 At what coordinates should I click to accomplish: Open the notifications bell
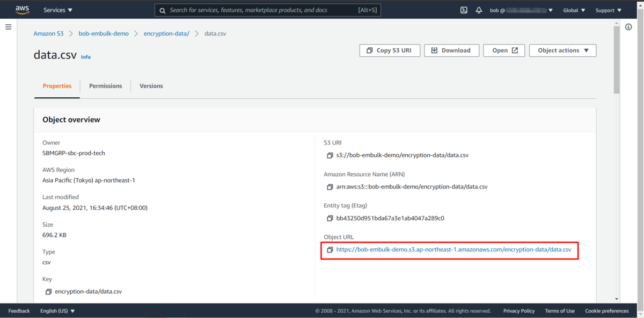[479, 10]
